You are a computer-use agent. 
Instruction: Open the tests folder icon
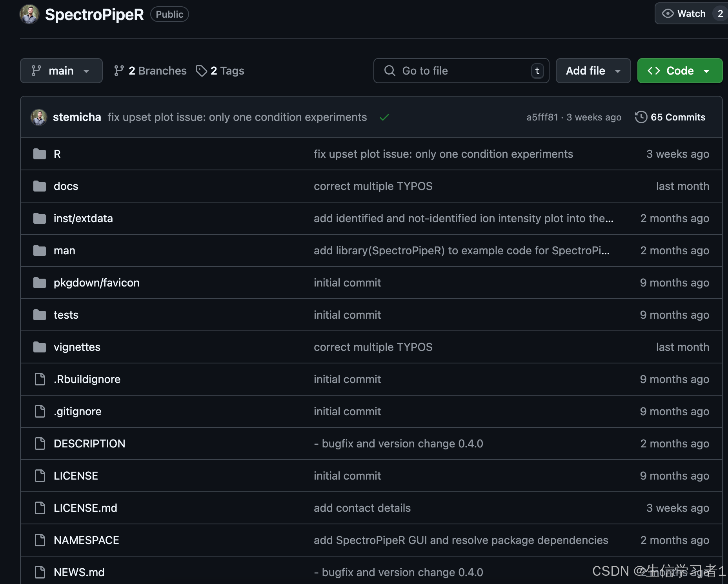coord(40,315)
